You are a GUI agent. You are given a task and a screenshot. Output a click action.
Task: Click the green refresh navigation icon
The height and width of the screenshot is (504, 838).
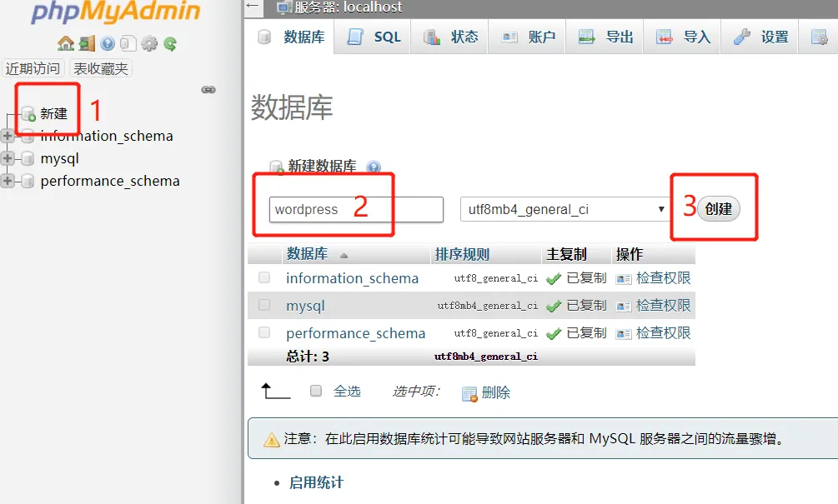pos(168,43)
